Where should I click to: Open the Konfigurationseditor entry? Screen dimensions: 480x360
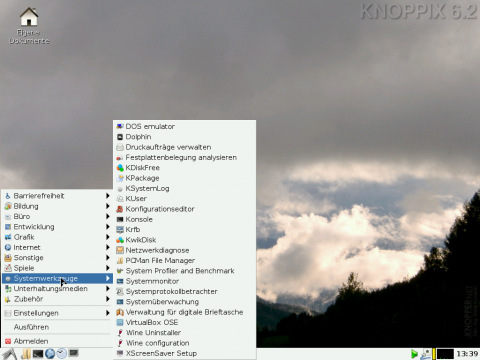coord(184,209)
